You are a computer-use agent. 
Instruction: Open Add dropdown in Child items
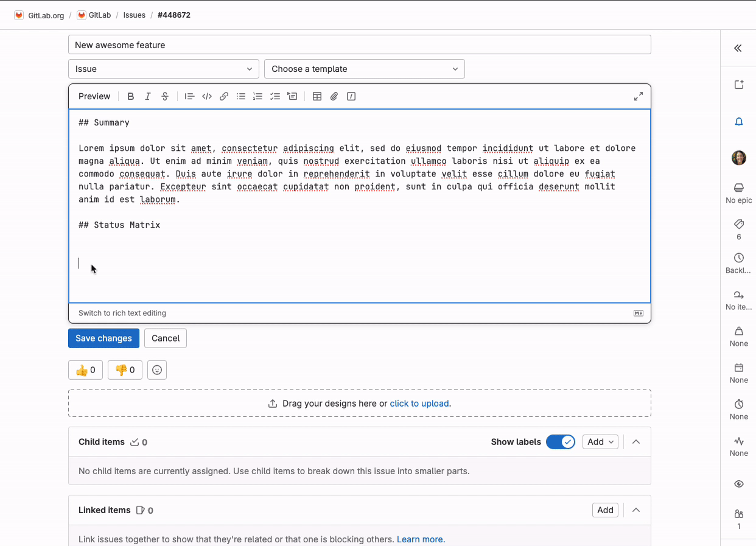click(x=600, y=442)
